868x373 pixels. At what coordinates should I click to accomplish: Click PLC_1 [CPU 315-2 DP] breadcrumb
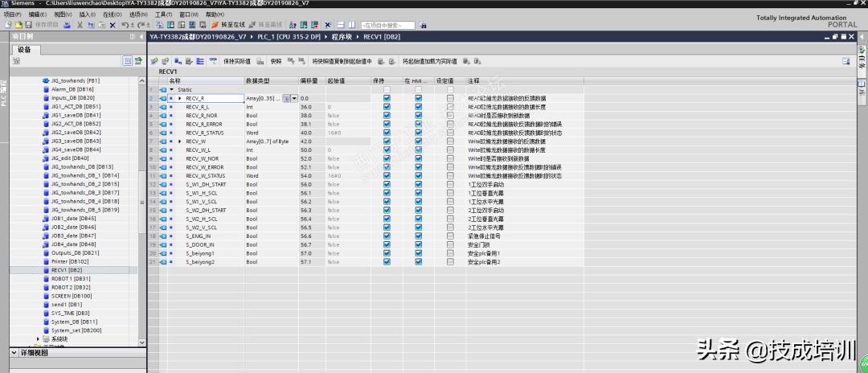coord(289,36)
